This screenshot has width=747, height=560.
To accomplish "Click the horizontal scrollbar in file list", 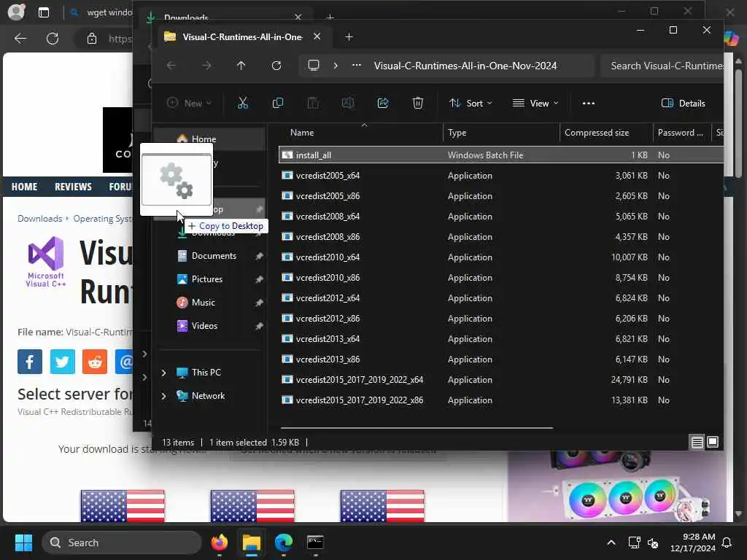I will point(417,428).
